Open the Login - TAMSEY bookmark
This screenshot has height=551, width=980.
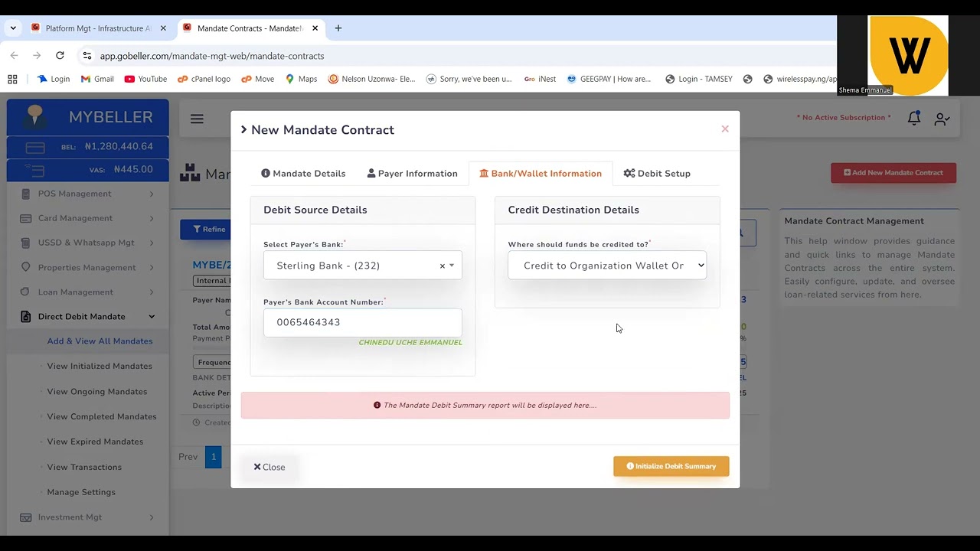(699, 79)
